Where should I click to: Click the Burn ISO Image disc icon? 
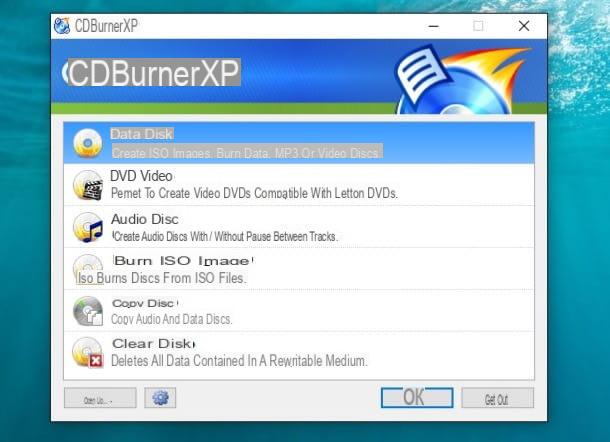(x=87, y=268)
